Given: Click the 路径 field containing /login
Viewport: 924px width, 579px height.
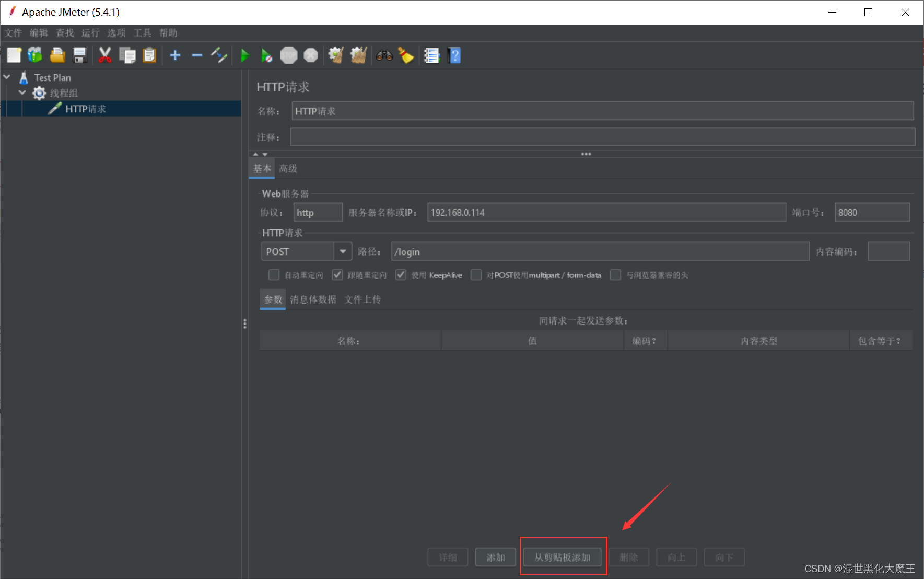Looking at the screenshot, I should point(600,251).
